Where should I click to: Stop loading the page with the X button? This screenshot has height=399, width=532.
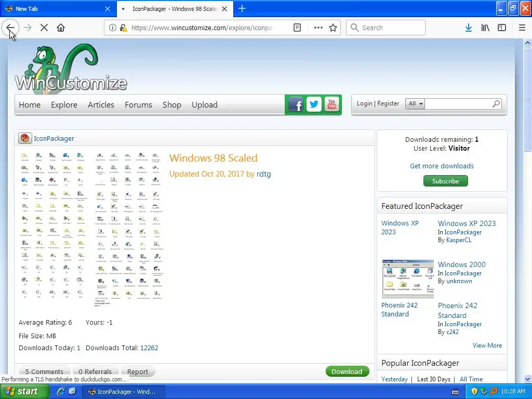point(44,28)
